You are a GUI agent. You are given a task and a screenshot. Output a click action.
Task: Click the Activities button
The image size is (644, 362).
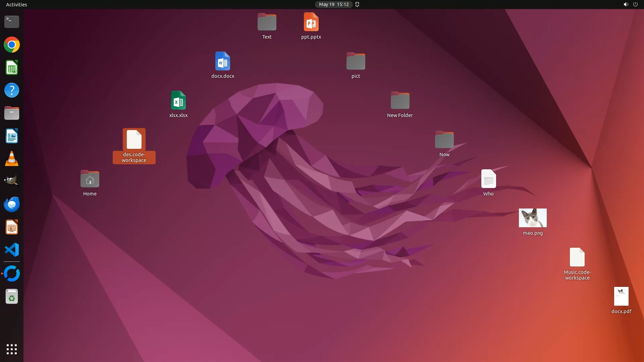16,4
